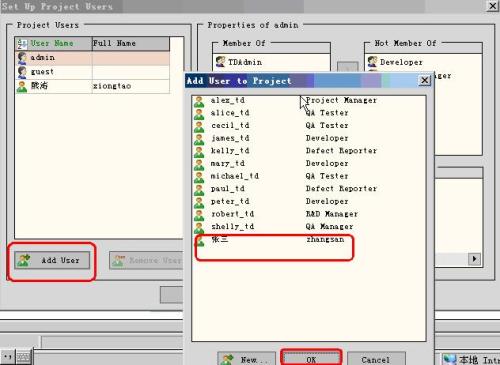Click the sort icon in User Name header
This screenshot has width=500, height=365.
(x=22, y=44)
